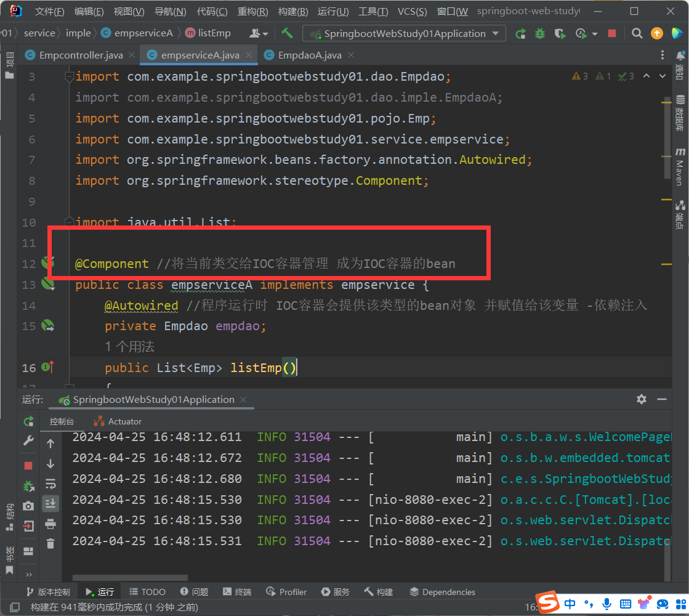The width and height of the screenshot is (689, 616).
Task: Open the Dependencies tool window button
Action: pos(442,592)
